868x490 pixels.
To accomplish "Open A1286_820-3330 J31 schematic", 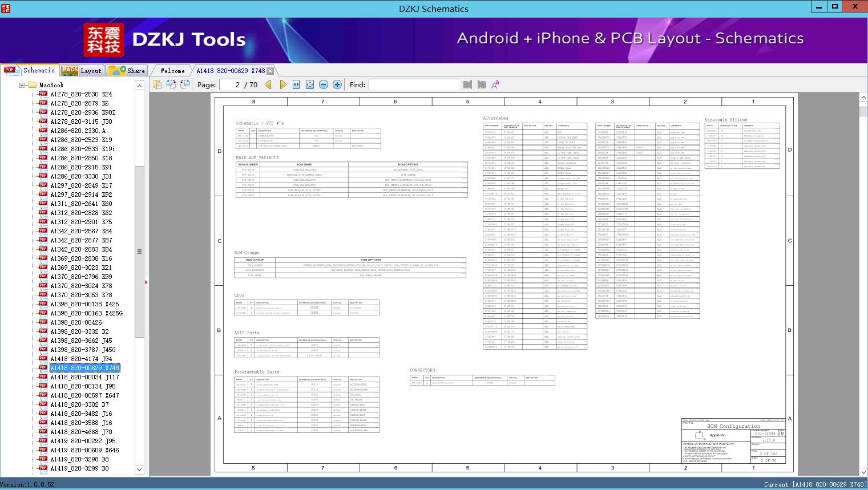I will pyautogui.click(x=81, y=176).
